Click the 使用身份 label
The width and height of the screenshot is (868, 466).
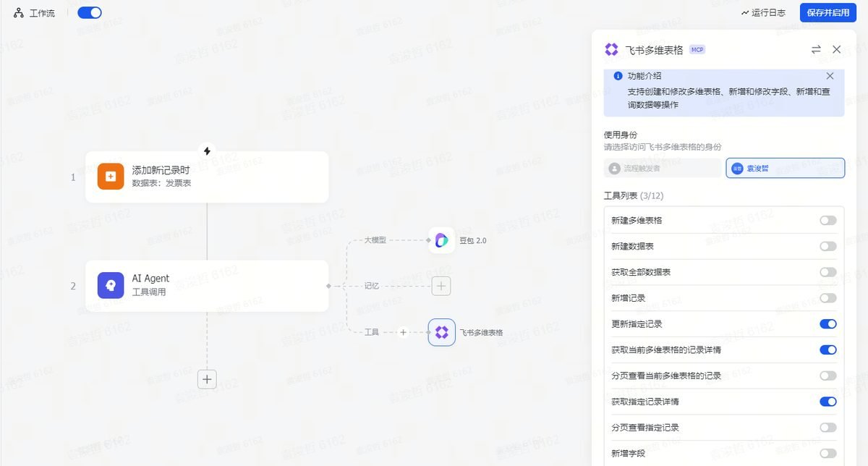621,135
